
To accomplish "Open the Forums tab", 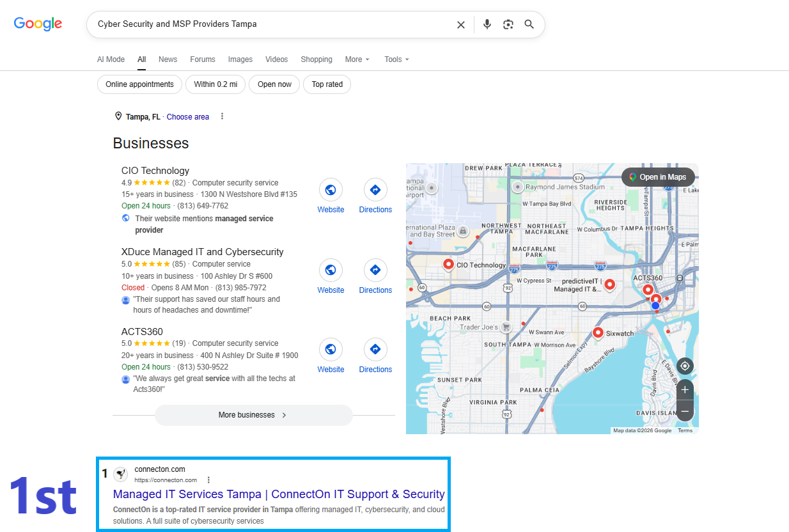I will tap(203, 59).
